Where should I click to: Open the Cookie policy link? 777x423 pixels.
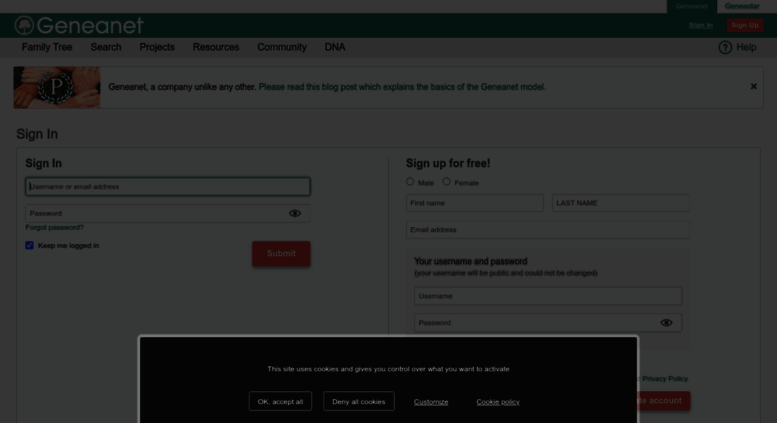[498, 402]
